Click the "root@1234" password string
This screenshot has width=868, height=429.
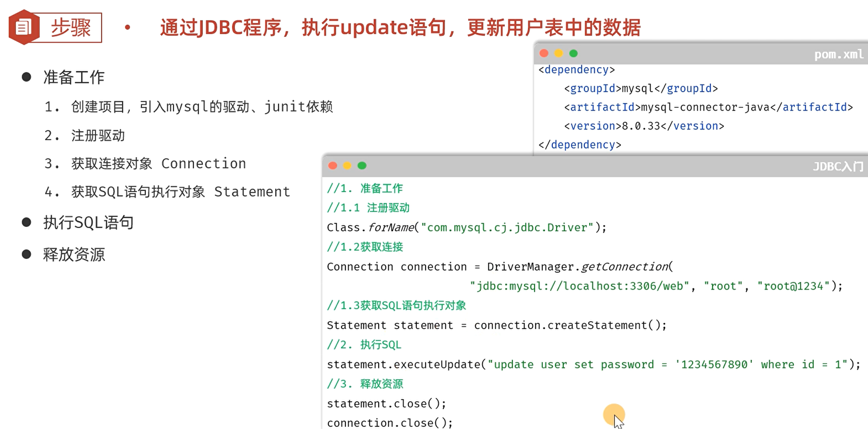coord(793,286)
